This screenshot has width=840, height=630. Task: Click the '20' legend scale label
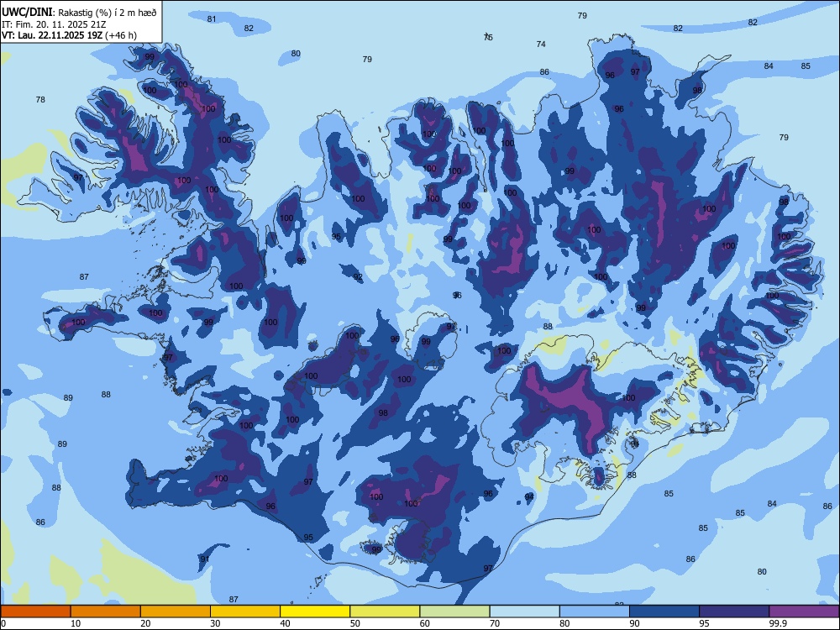145,623
